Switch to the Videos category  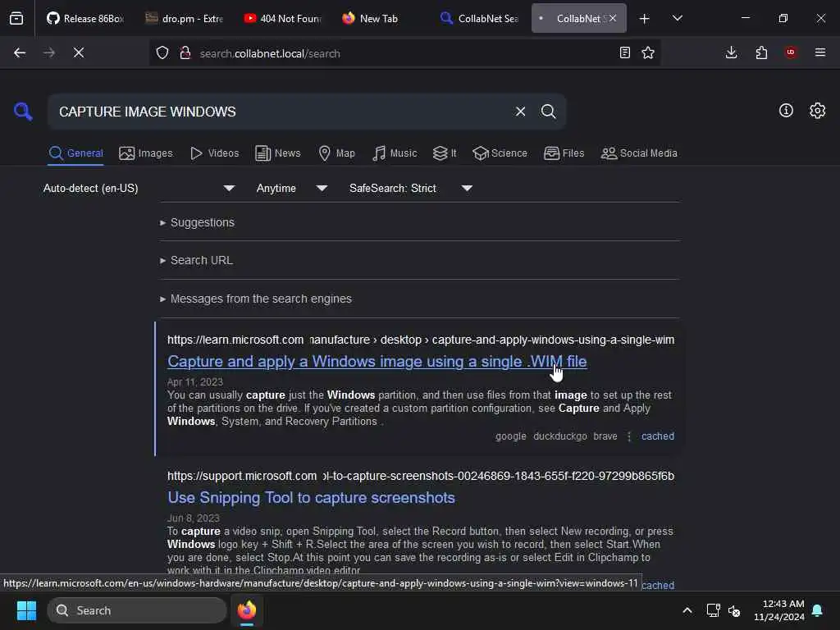(x=215, y=153)
